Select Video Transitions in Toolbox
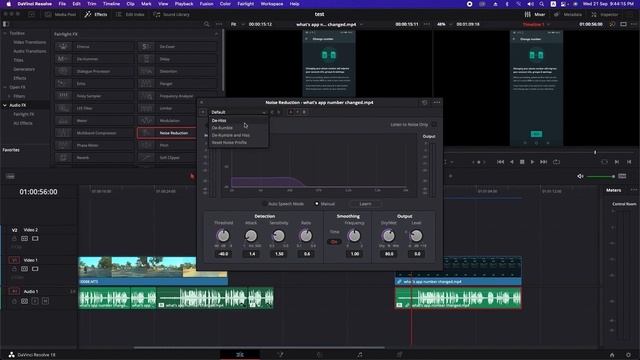The width and height of the screenshot is (640, 360). [29, 42]
